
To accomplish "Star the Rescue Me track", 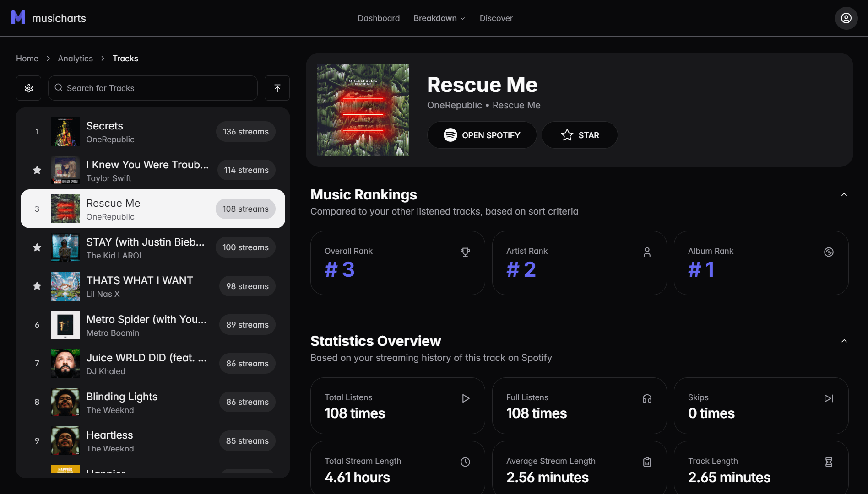I will click(580, 135).
